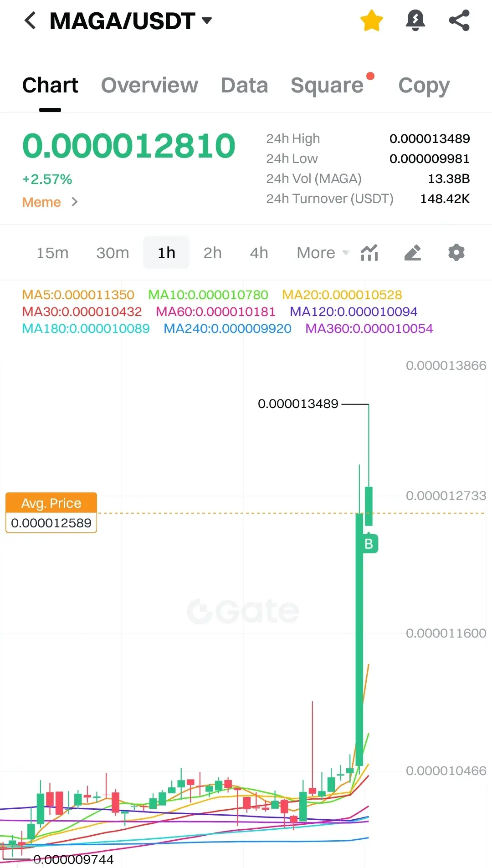This screenshot has height=868, width=492.
Task: Expand Meme category chevron arrow
Action: 75,202
